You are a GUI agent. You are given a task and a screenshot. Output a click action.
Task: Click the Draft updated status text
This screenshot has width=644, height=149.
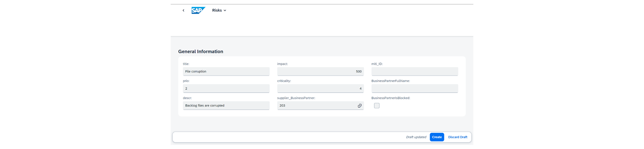click(416, 137)
